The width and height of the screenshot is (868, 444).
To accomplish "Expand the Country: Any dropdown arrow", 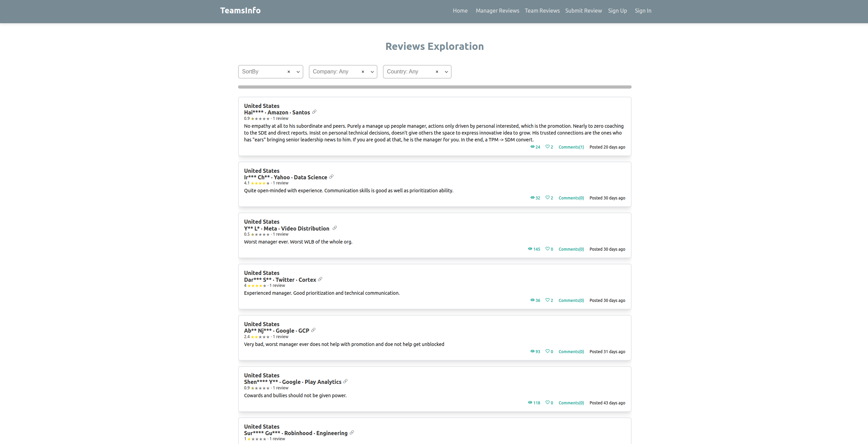I will 446,72.
